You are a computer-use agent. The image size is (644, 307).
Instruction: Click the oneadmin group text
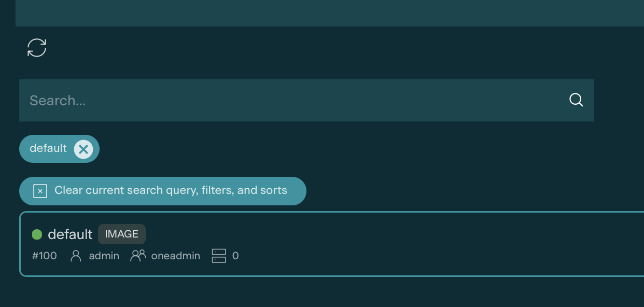click(x=175, y=256)
